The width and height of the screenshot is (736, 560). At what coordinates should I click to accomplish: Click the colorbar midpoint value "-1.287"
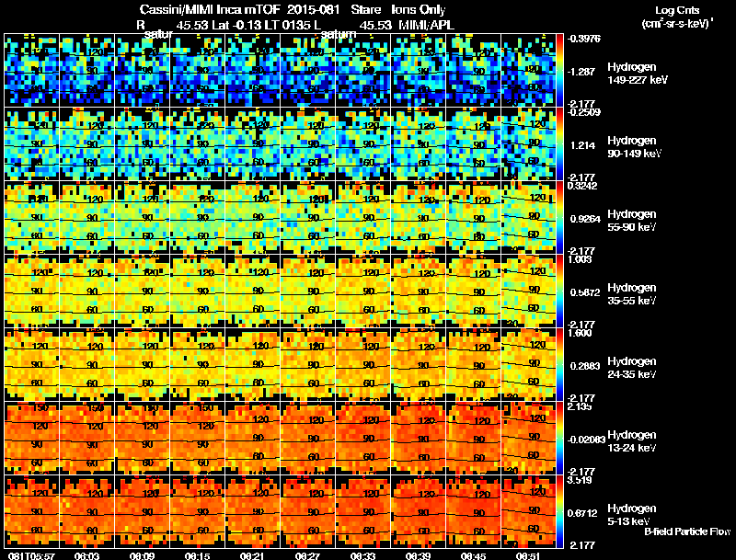tap(582, 72)
